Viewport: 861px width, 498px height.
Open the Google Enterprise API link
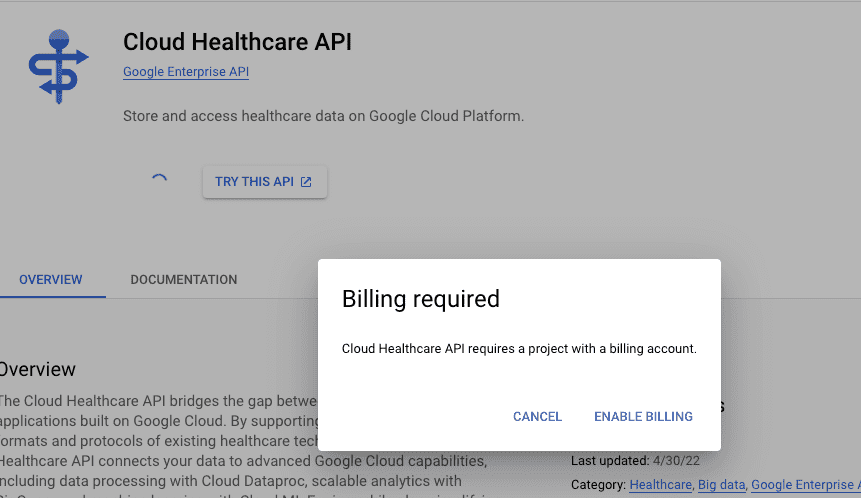pos(185,72)
